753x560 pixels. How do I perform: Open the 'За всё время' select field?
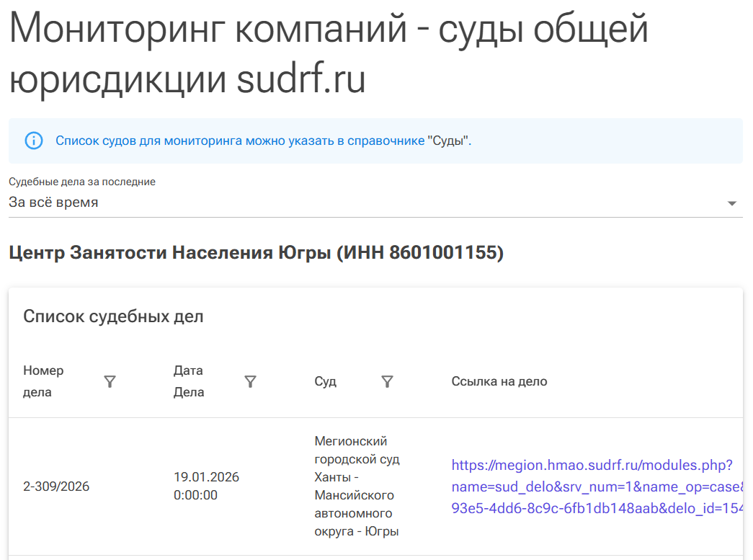pyautogui.click(x=360, y=203)
